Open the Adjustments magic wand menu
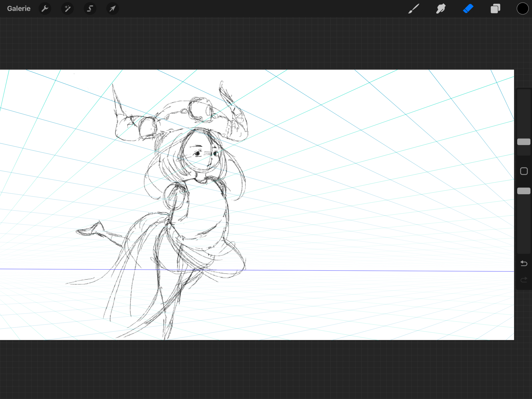The width and height of the screenshot is (532, 399). click(x=67, y=9)
